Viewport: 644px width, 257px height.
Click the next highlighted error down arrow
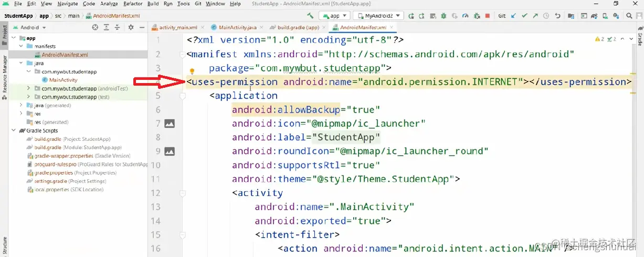pyautogui.click(x=630, y=39)
